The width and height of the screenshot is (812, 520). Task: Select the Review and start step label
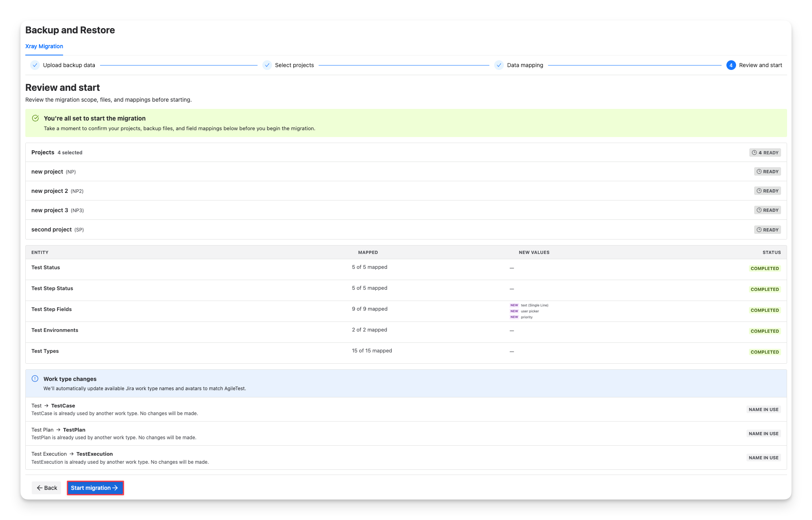[761, 65]
